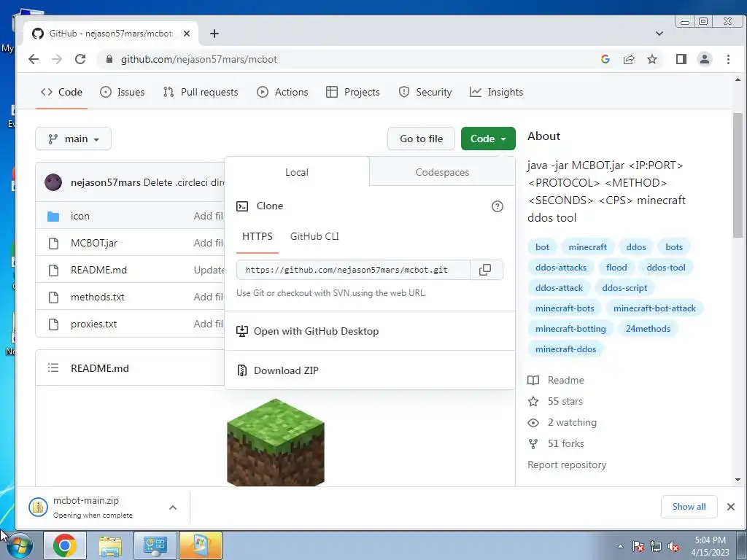The height and width of the screenshot is (560, 747).
Task: Click the page vertical scrollbar thumb
Action: [738, 174]
